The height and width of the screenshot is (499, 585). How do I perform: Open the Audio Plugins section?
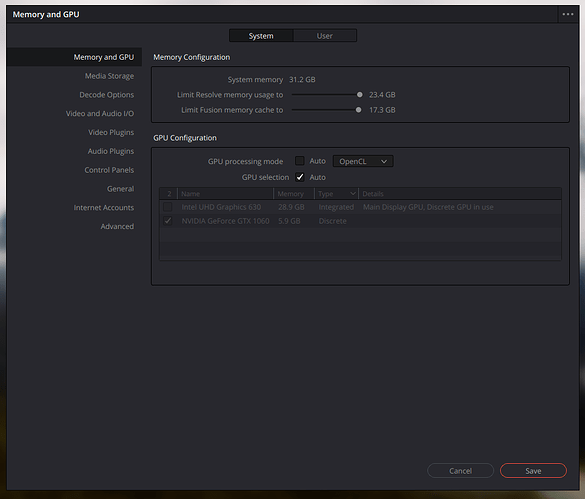(111, 151)
